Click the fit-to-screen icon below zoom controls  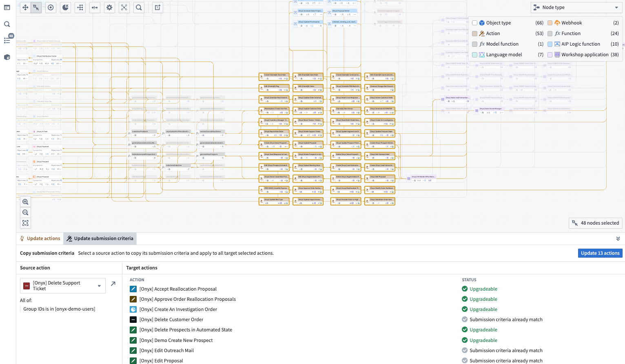pyautogui.click(x=25, y=223)
